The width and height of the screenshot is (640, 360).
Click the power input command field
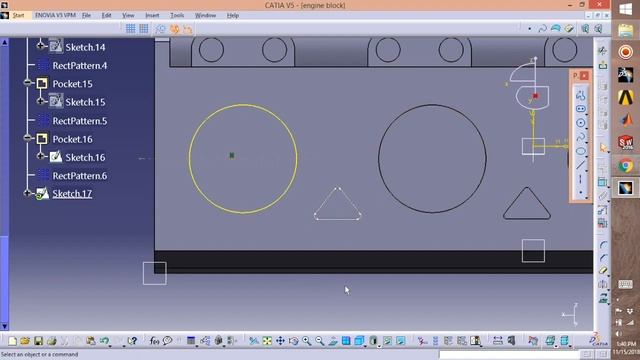pos(510,354)
